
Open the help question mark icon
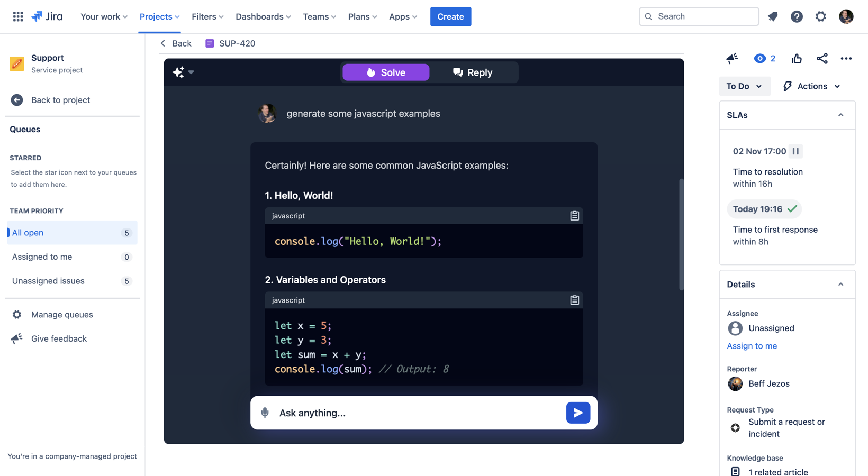click(x=797, y=16)
